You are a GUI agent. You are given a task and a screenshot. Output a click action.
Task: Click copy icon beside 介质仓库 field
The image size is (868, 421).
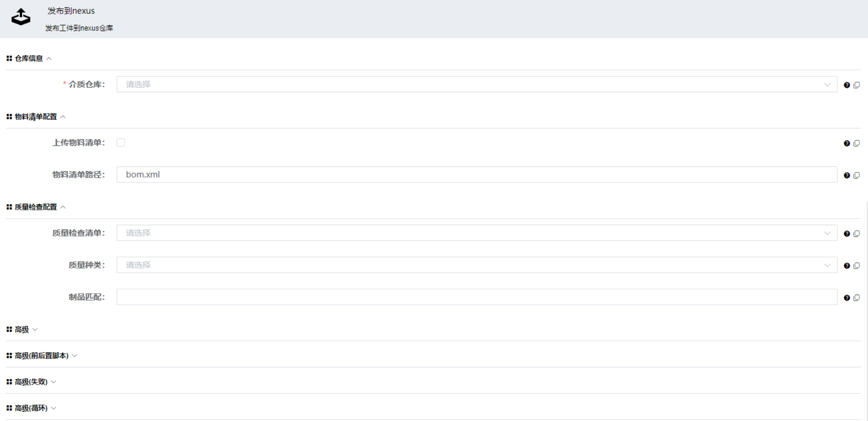click(x=856, y=85)
